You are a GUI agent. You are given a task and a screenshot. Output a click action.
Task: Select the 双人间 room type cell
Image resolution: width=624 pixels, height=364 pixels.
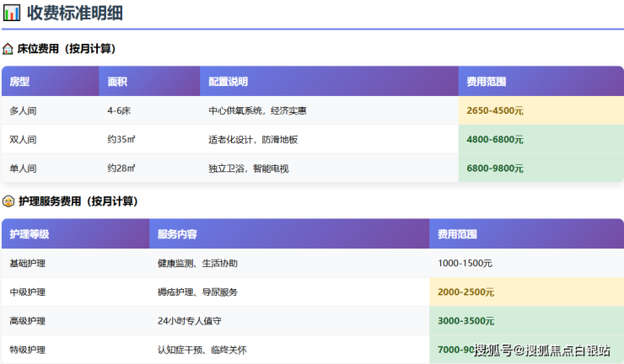coord(24,140)
